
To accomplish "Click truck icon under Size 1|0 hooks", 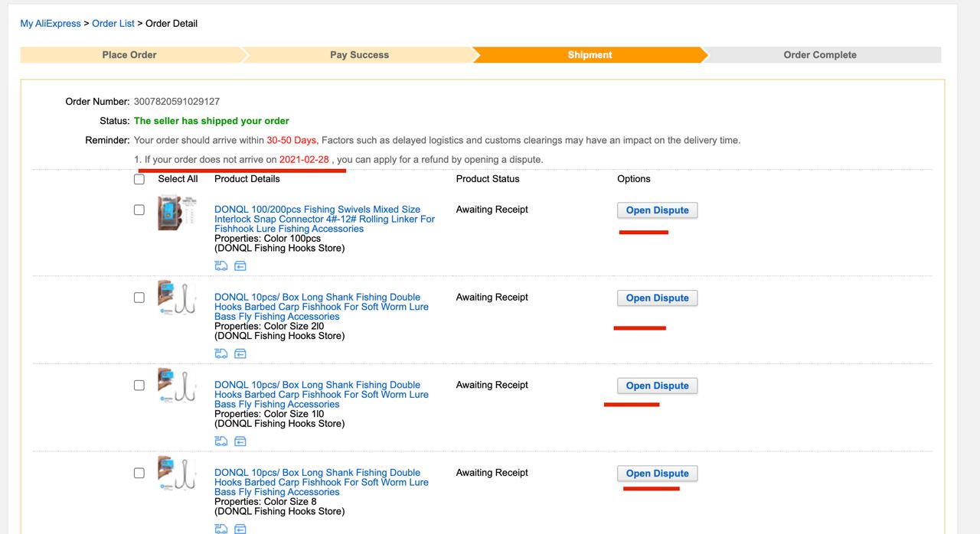I will click(221, 441).
